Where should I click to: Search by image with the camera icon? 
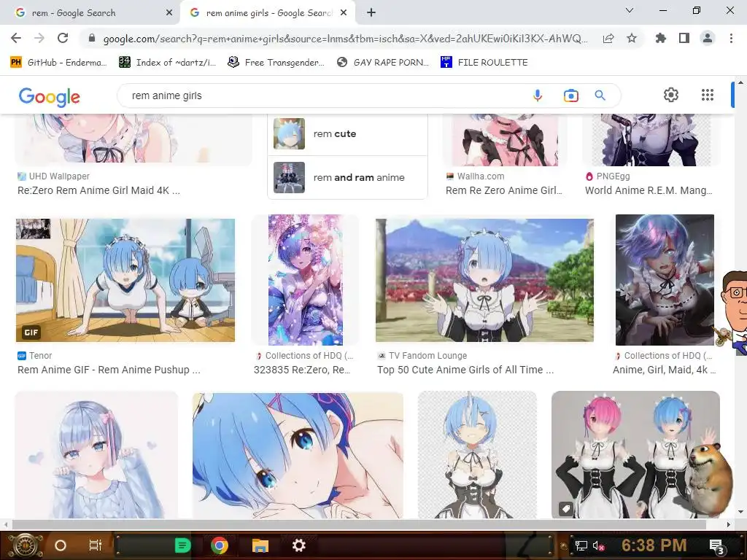click(x=570, y=96)
